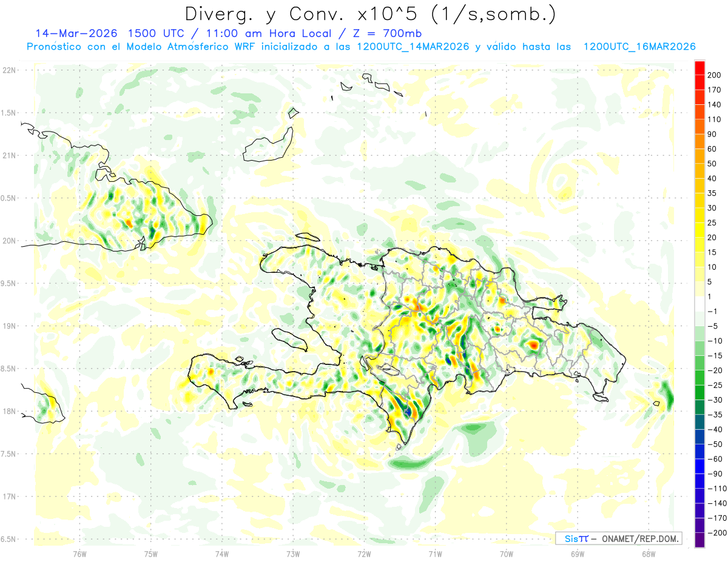Click the "1200UTC_14MAR2026" initialization time text
This screenshot has width=728, height=562.
(x=413, y=47)
